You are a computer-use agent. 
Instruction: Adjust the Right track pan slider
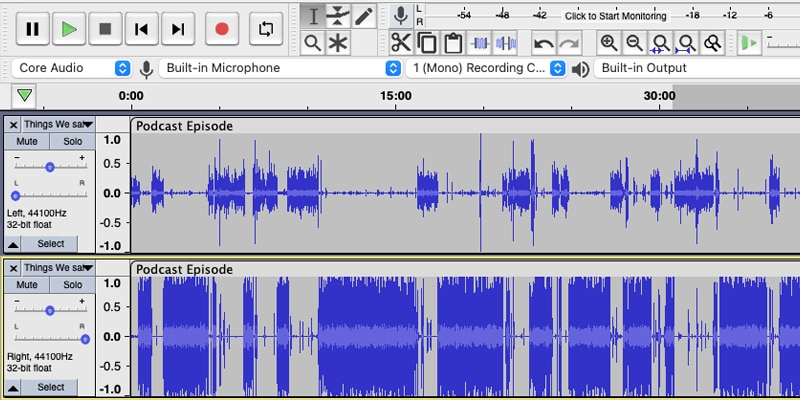[x=50, y=339]
